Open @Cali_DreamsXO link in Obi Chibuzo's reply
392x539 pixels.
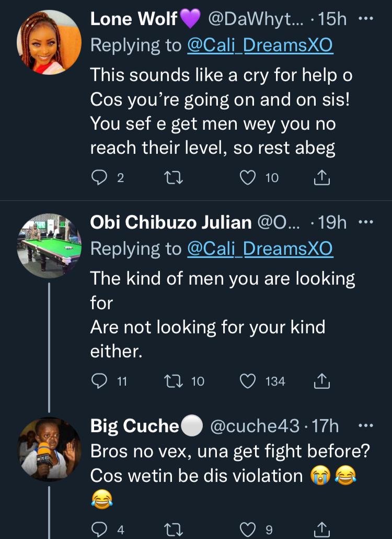tap(260, 249)
